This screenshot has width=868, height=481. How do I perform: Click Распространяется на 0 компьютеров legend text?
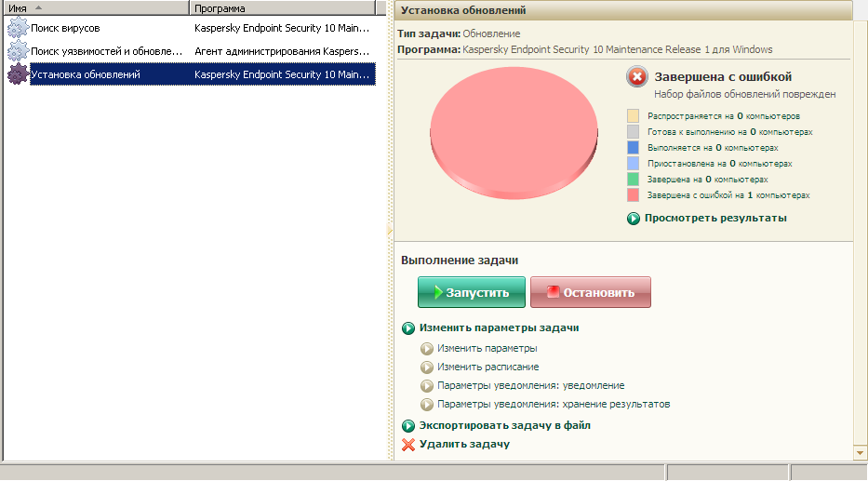tap(724, 116)
